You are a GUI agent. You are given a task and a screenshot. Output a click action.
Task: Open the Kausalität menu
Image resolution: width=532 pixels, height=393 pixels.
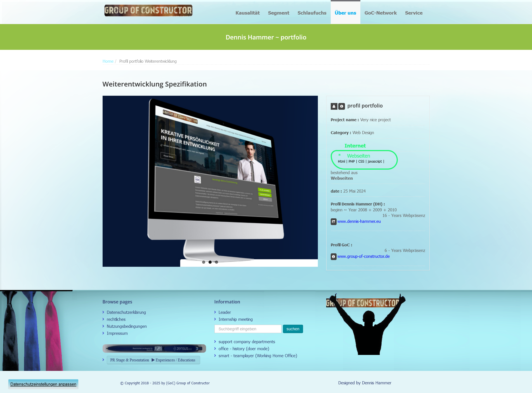[x=247, y=13]
